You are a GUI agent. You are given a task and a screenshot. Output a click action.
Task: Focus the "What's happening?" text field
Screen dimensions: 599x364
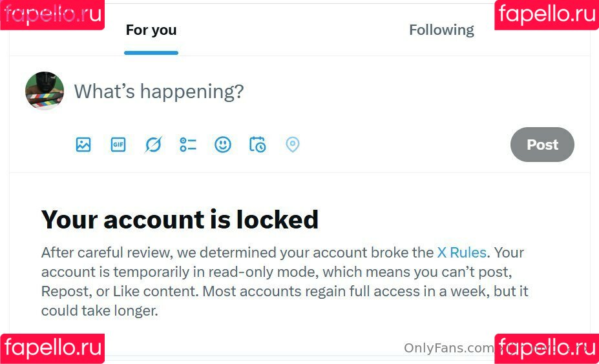pyautogui.click(x=258, y=92)
